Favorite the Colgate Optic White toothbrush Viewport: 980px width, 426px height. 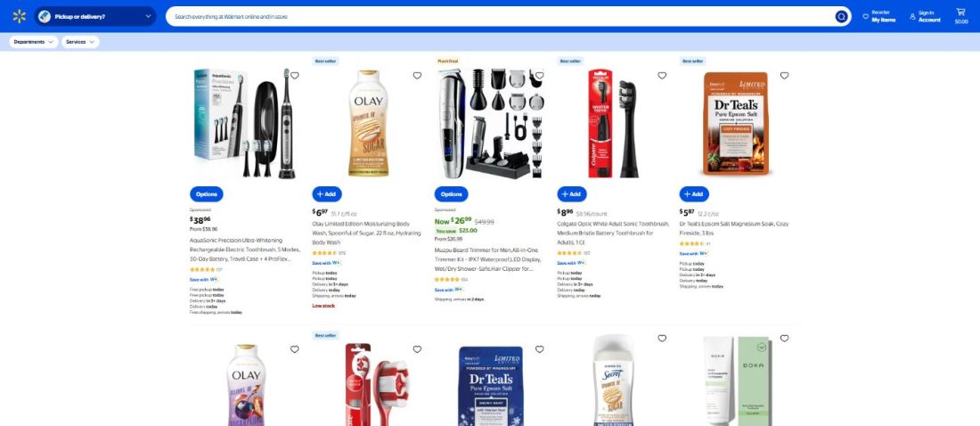coord(662,76)
